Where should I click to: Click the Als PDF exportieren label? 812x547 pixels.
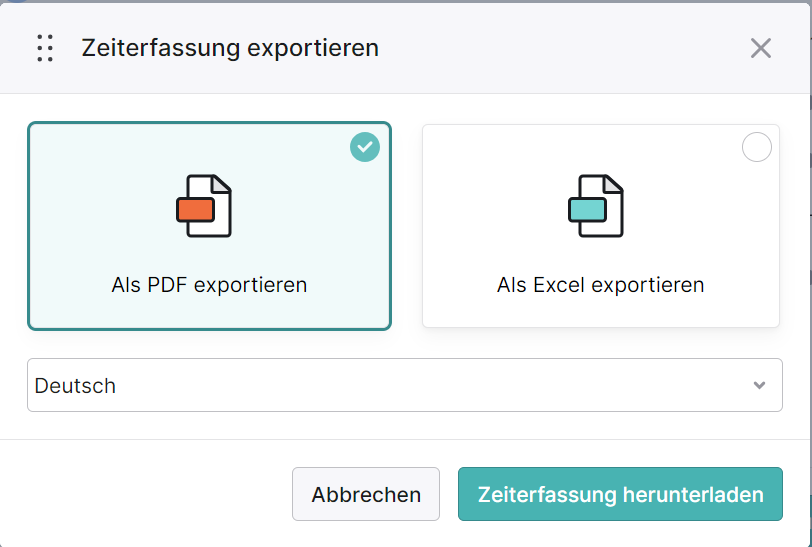[x=209, y=285]
